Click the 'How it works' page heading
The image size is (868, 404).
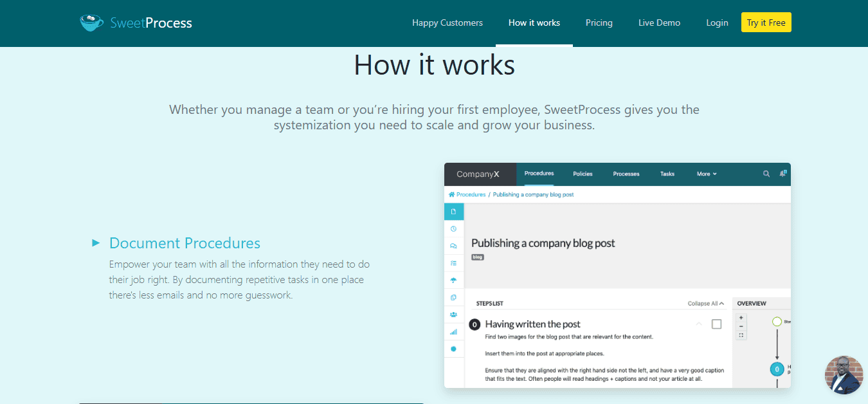click(435, 65)
